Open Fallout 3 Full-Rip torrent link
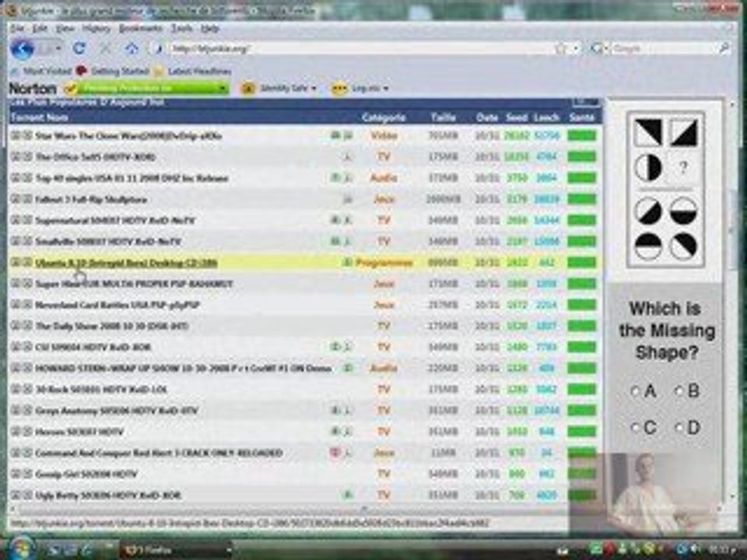The height and width of the screenshot is (560, 747). 91,199
